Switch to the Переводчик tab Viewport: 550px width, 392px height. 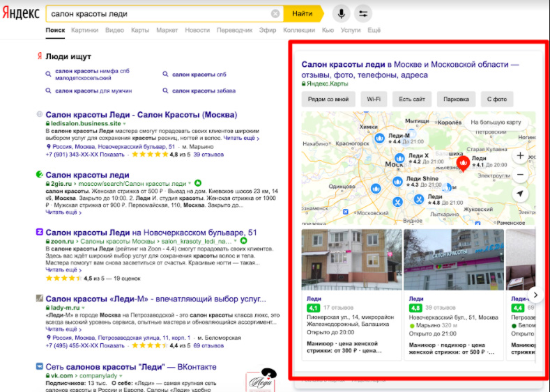pyautogui.click(x=234, y=30)
